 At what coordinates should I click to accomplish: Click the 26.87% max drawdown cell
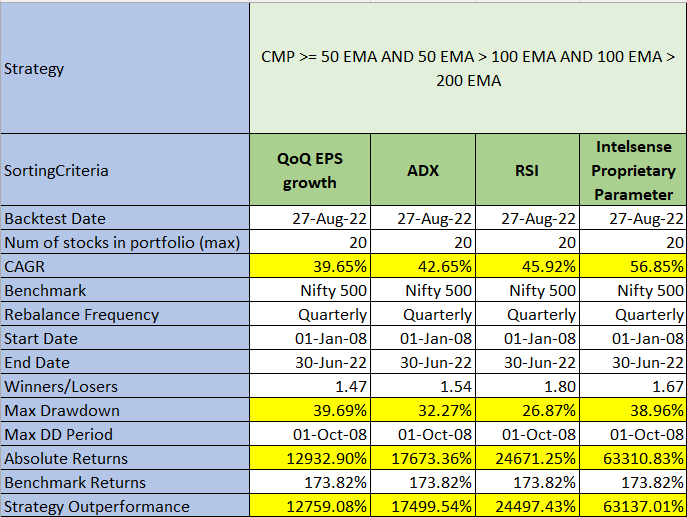(x=526, y=411)
